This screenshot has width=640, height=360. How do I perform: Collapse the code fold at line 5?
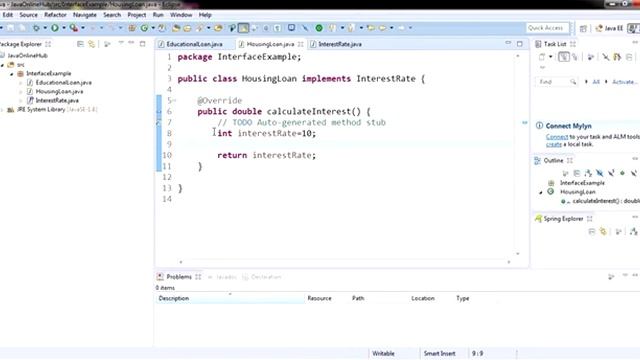pos(174,100)
